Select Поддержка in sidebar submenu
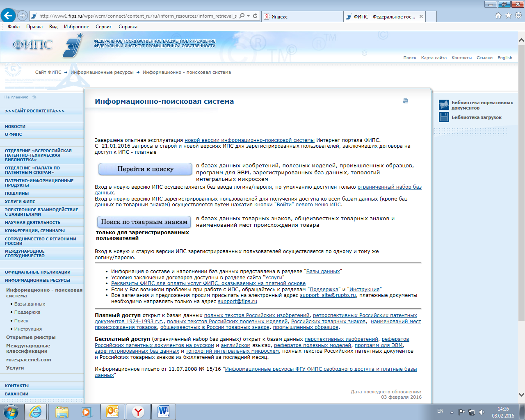 click(27, 313)
